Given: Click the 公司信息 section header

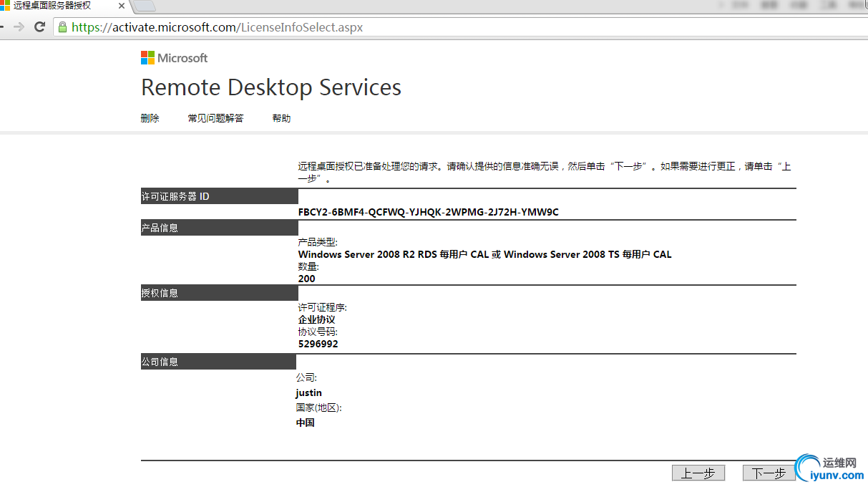Looking at the screenshot, I should click(218, 362).
